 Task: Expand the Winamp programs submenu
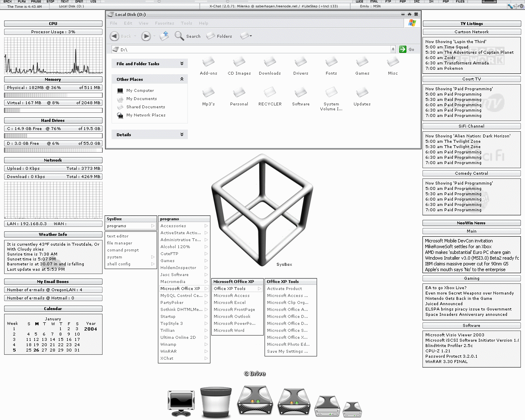pos(184,345)
